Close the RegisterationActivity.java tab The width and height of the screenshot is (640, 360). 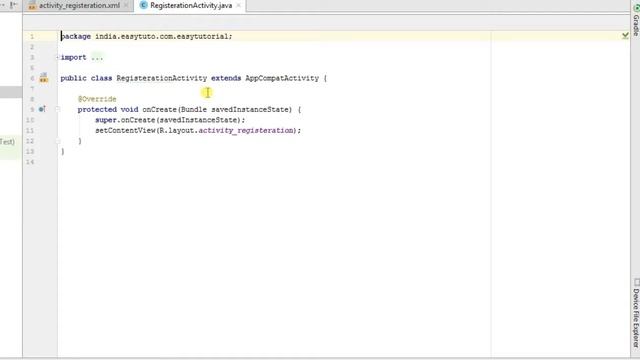pyautogui.click(x=238, y=6)
